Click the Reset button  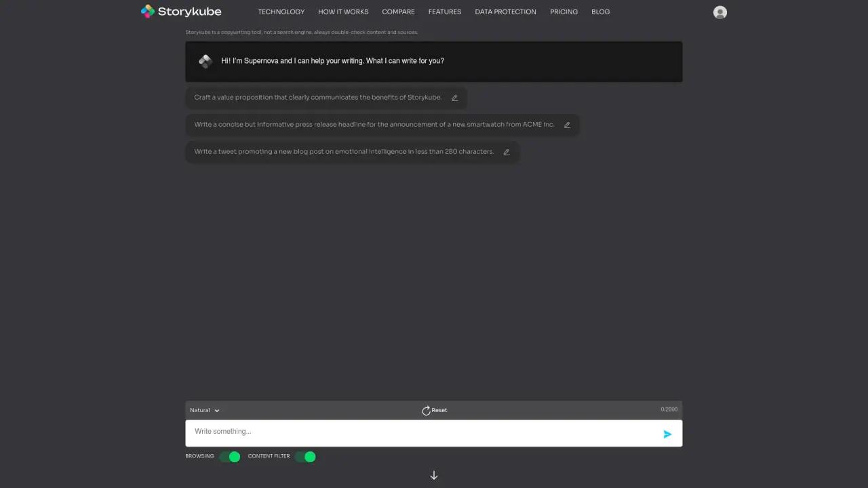coord(434,410)
